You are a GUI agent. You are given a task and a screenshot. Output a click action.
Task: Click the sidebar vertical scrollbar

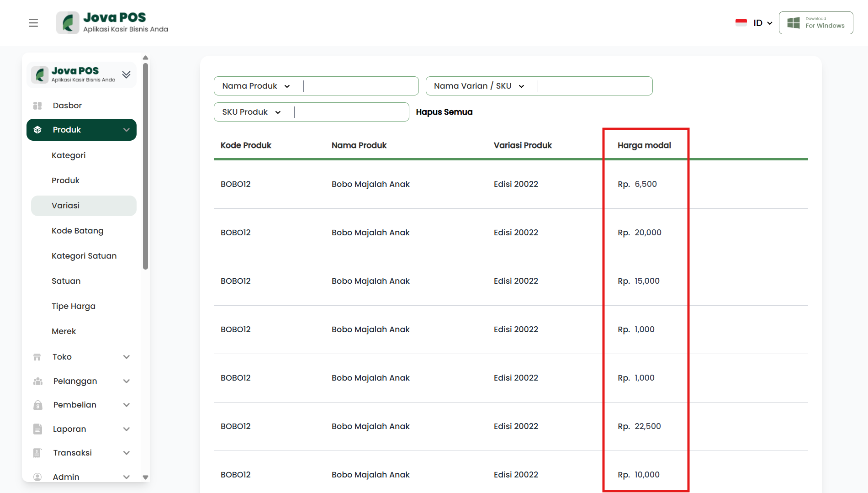point(145,164)
